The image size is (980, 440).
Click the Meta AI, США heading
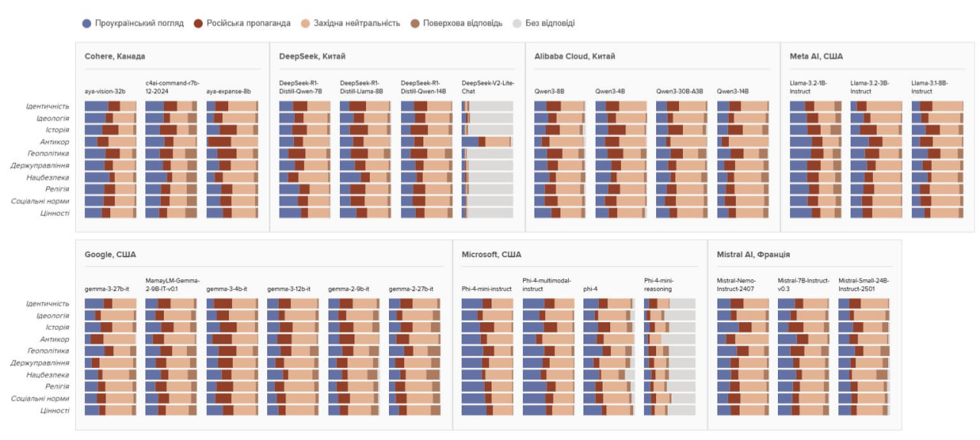[816, 57]
